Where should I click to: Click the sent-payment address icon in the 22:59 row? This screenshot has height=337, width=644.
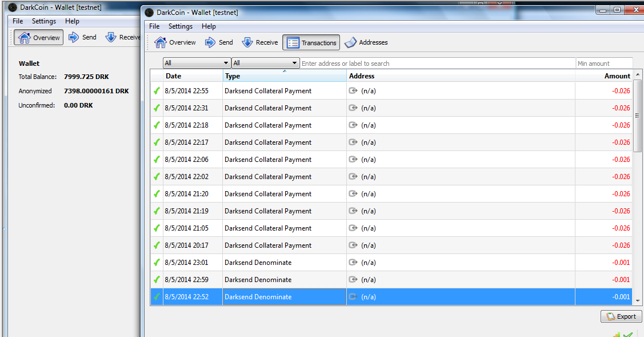click(x=353, y=279)
